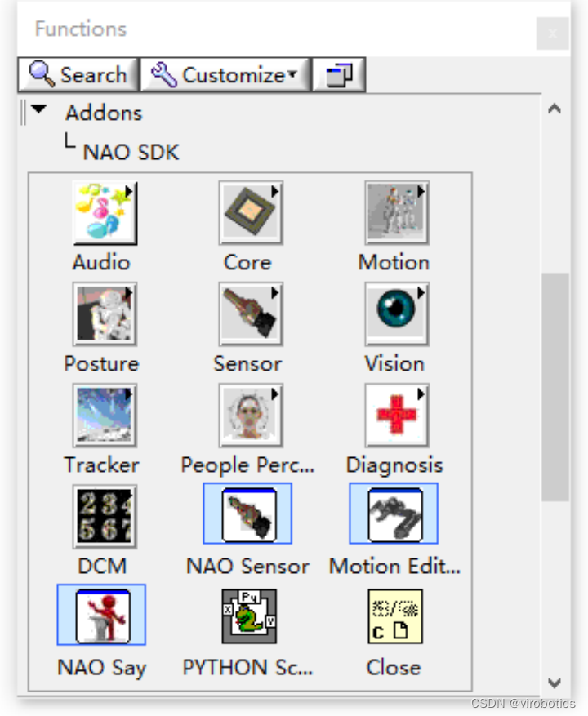The image size is (588, 716).
Task: Click the Vision label text
Action: click(x=394, y=364)
